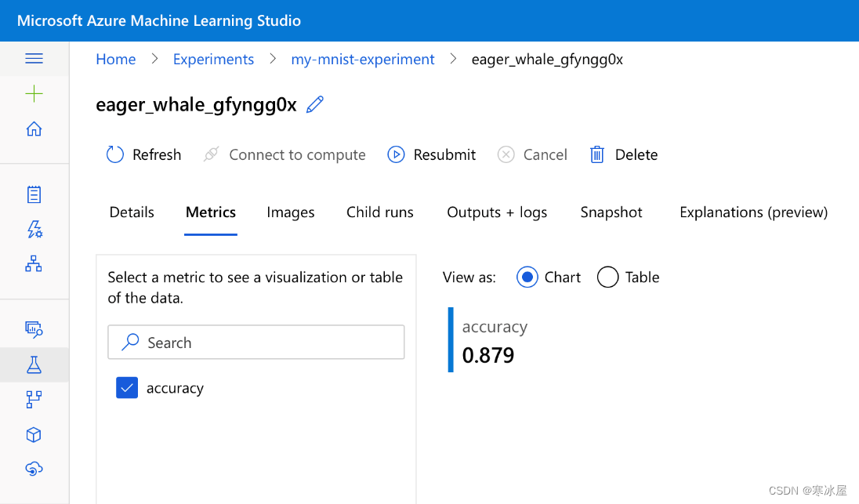
Task: Open my-mnist-experiment breadcrumb link
Action: pos(363,59)
